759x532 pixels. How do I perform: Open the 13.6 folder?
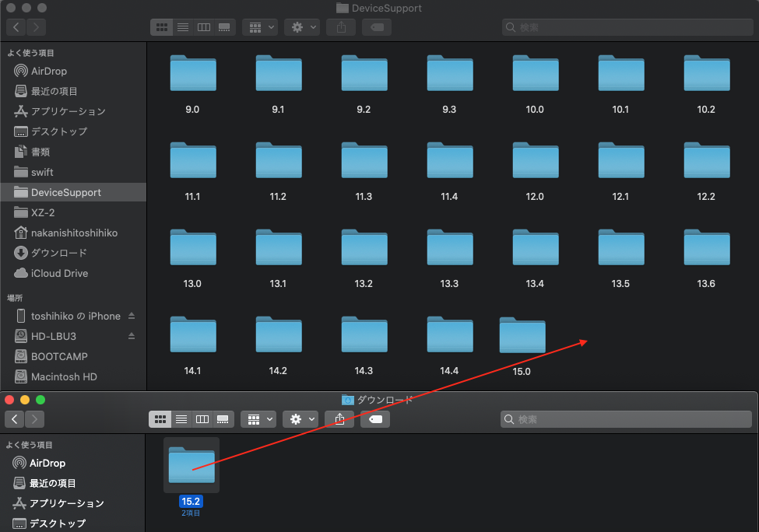click(707, 247)
